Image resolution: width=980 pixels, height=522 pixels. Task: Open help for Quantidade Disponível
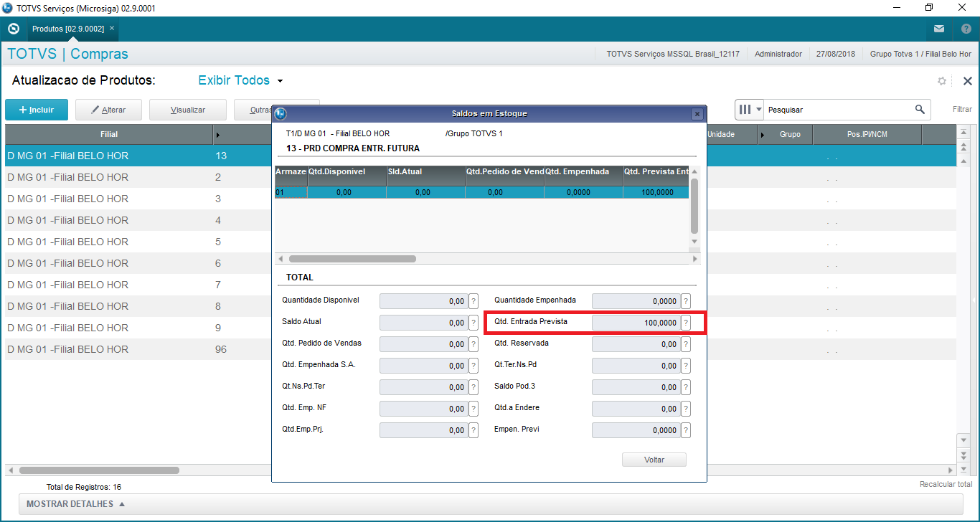click(x=473, y=301)
